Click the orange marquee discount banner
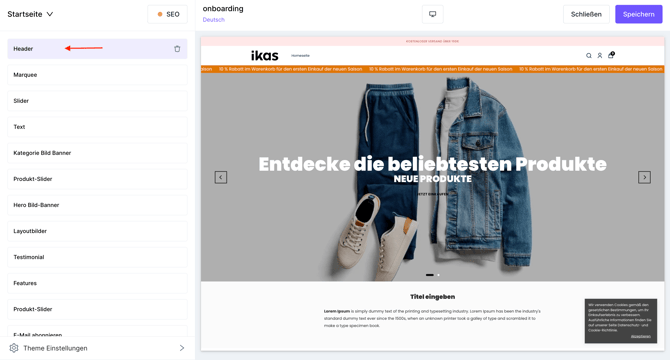This screenshot has height=360, width=670. pyautogui.click(x=432, y=69)
